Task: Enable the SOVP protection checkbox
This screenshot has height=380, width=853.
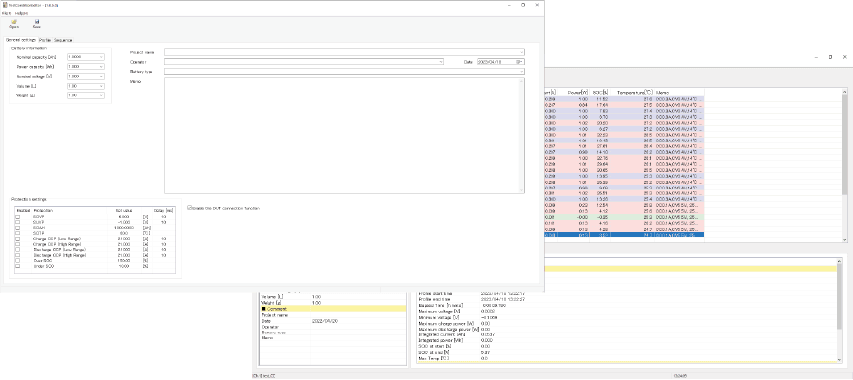Action: 17,216
